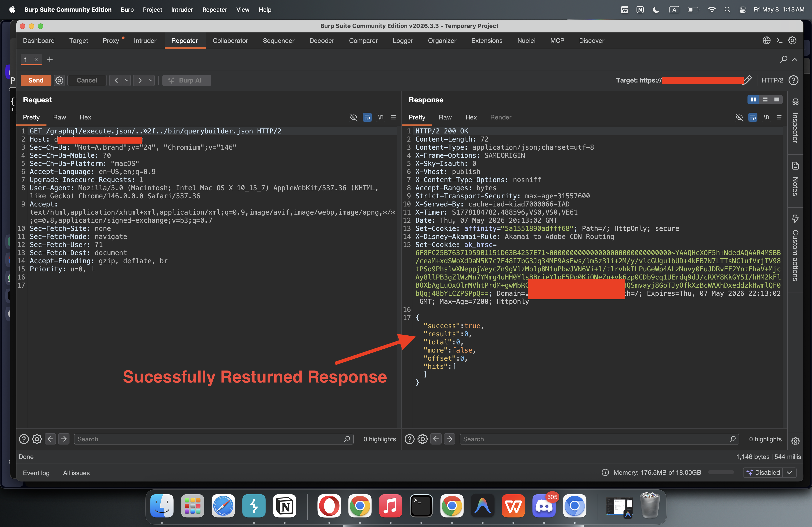Image resolution: width=812 pixels, height=527 pixels.
Task: Toggle hide non-printable characters in Response
Action: [x=739, y=117]
